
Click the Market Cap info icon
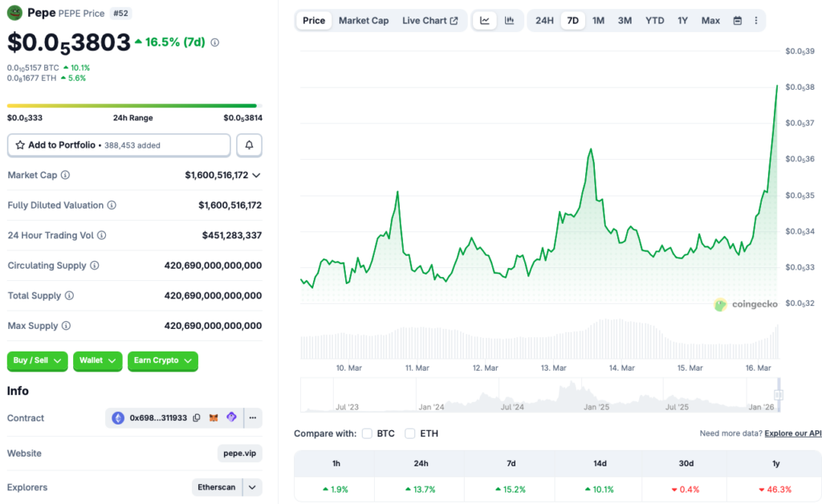65,175
